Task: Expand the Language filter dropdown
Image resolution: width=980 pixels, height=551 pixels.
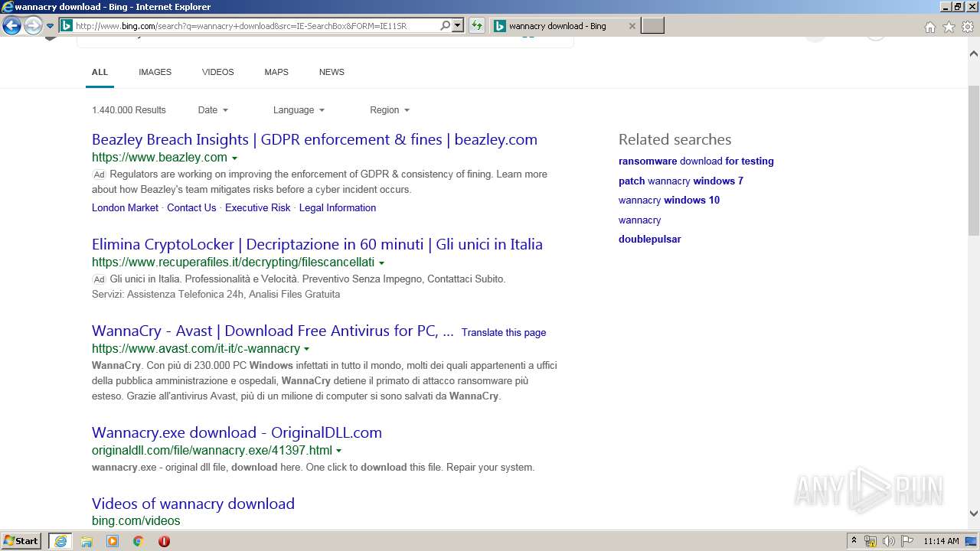Action: pyautogui.click(x=299, y=110)
